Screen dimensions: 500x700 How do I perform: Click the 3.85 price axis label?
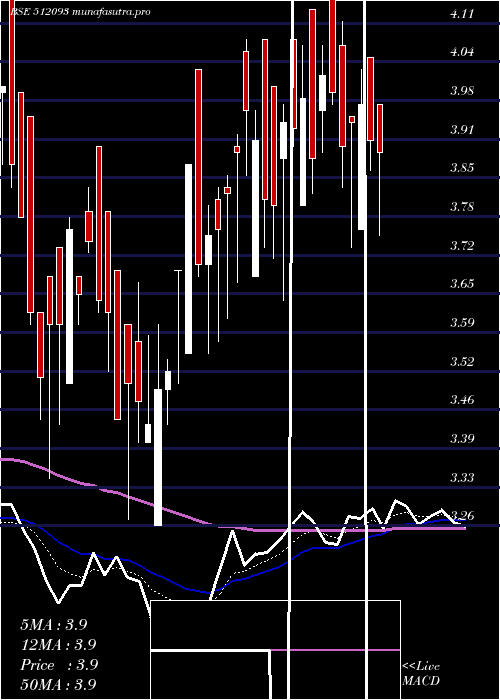[462, 168]
